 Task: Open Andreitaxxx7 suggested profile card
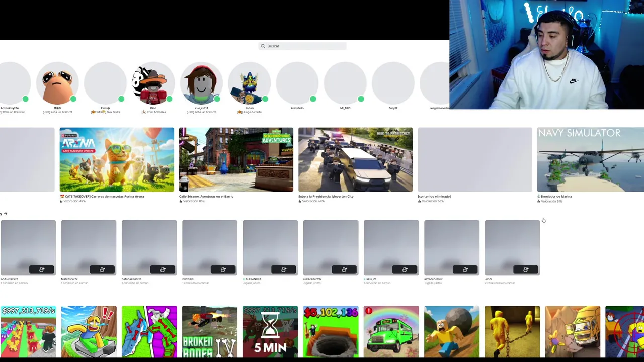(28, 247)
